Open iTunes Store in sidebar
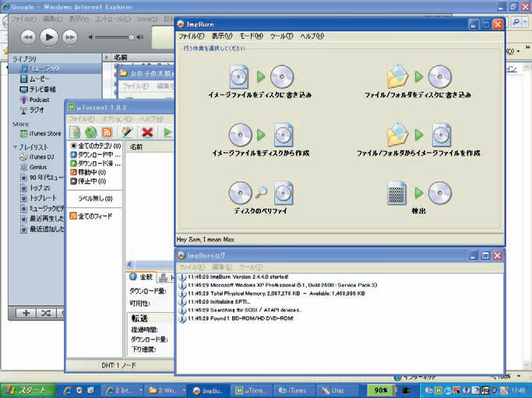Image resolution: width=532 pixels, height=398 pixels. click(41, 134)
